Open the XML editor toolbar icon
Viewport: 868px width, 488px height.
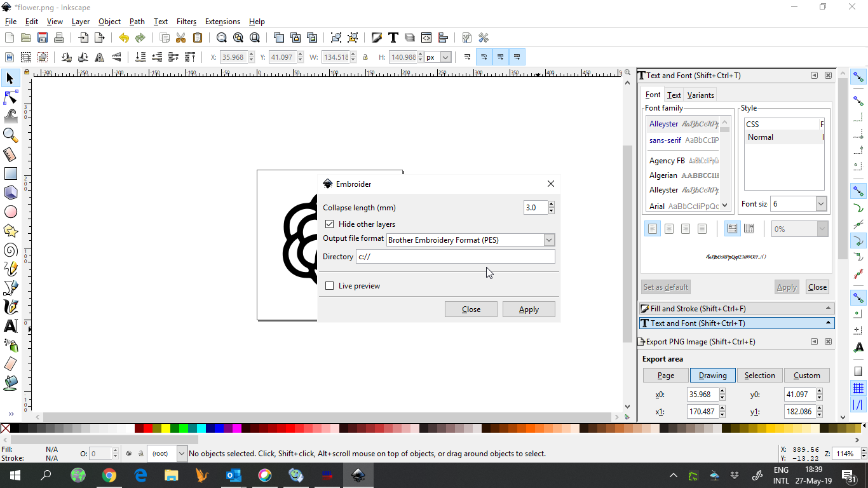pos(426,37)
